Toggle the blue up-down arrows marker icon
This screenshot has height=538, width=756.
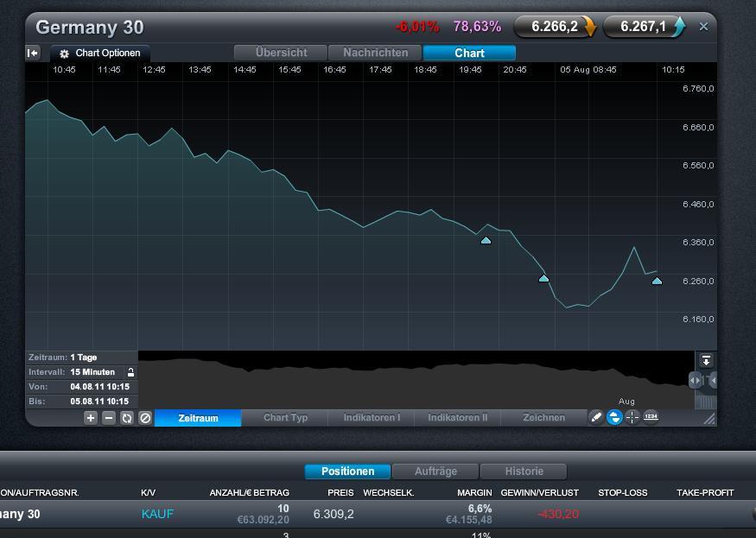(x=614, y=417)
